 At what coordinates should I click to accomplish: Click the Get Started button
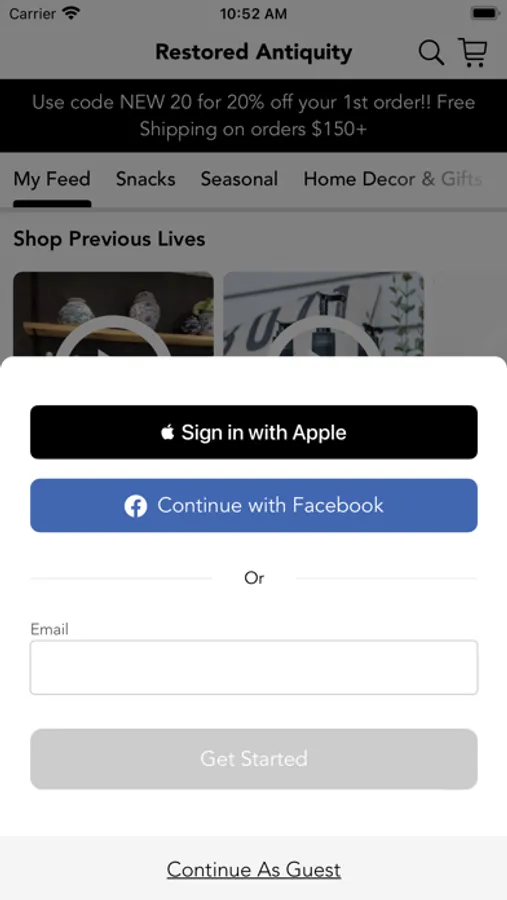point(254,759)
